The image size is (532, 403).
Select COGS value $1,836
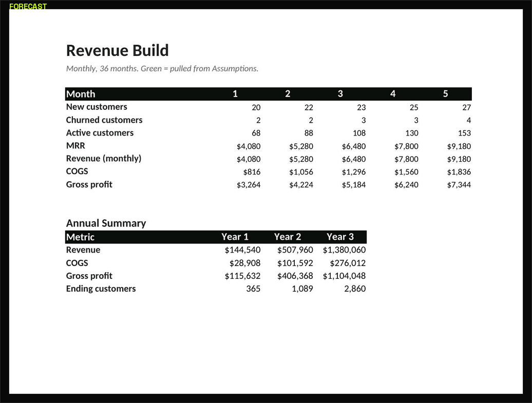pyautogui.click(x=459, y=172)
